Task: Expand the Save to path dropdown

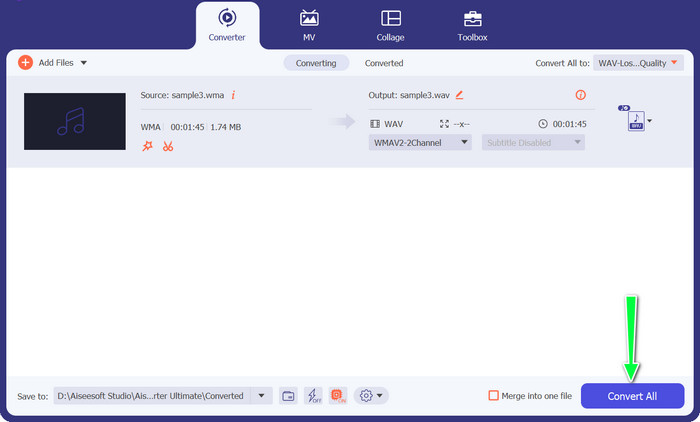Action: [261, 396]
